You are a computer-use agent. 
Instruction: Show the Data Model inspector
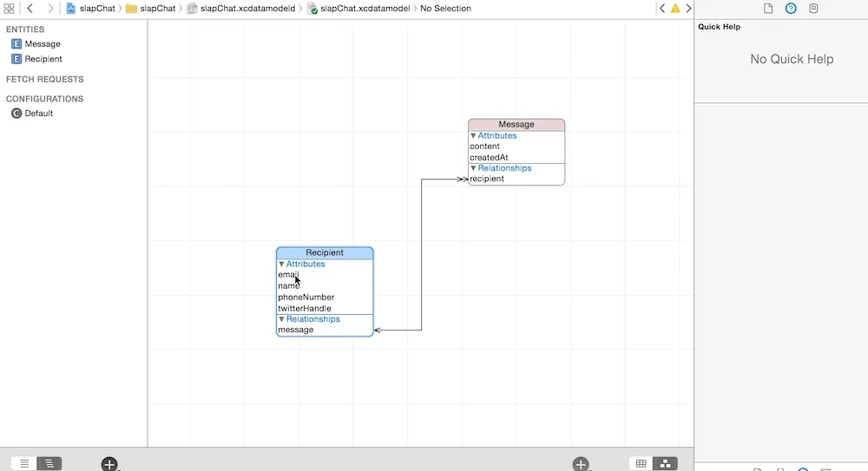pos(813,9)
